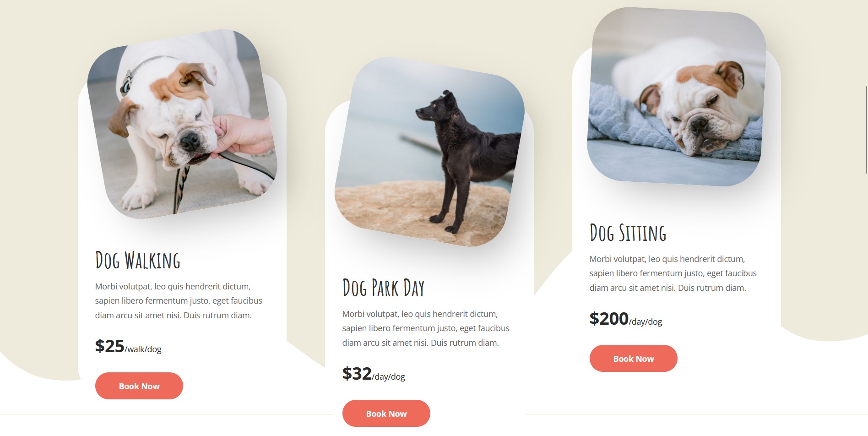The height and width of the screenshot is (436, 868).
Task: Select the Dog Park Day title
Action: click(384, 288)
